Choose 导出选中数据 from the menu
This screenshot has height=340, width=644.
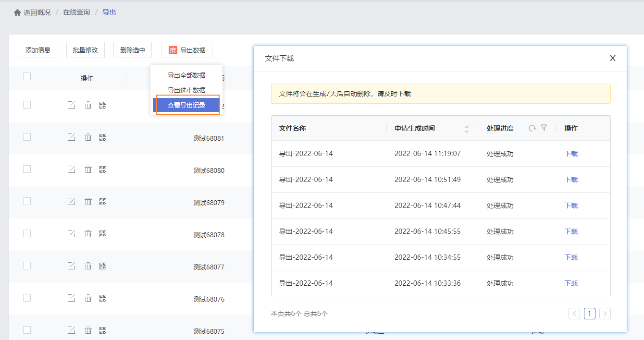click(186, 90)
